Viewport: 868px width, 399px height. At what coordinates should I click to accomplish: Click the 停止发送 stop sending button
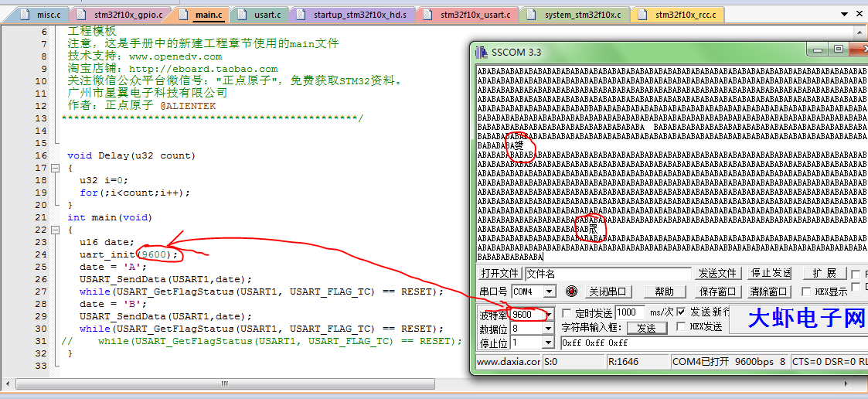(770, 273)
